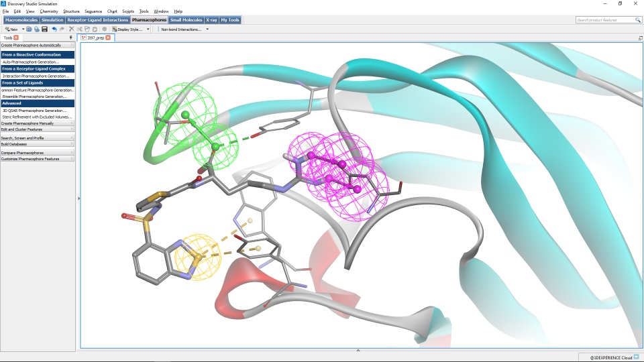
Task: Switch to the Macromolecules tab
Action: pos(21,19)
